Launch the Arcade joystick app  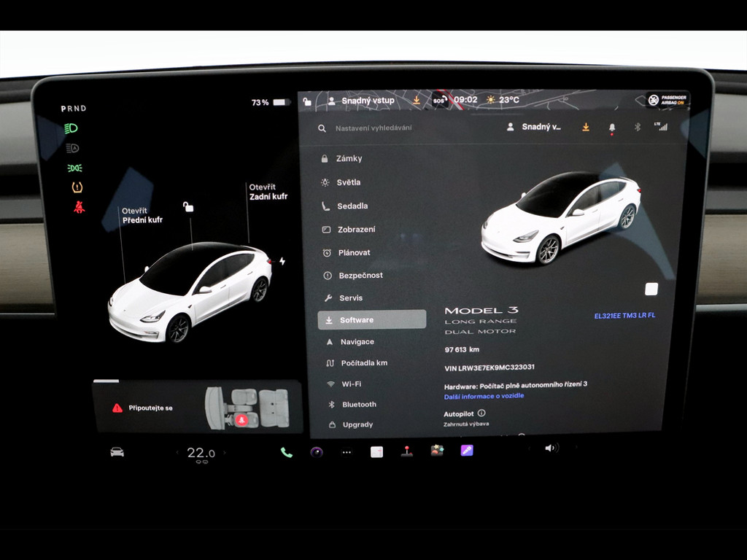coord(407,451)
